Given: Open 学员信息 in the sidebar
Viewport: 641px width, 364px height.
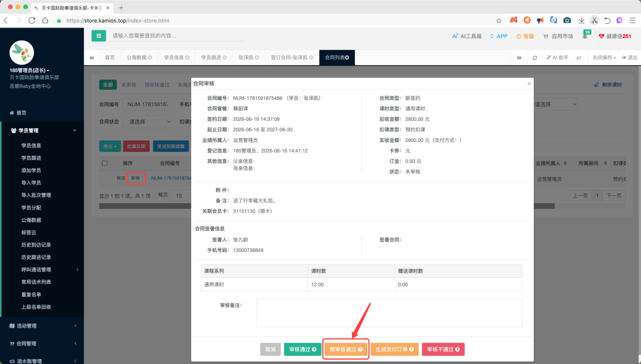Looking at the screenshot, I should tap(31, 146).
